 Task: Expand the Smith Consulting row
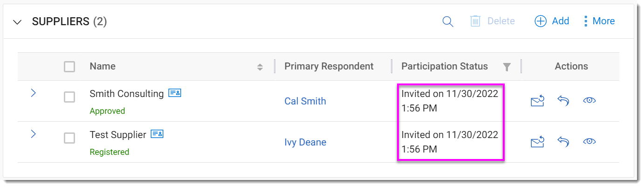click(33, 93)
